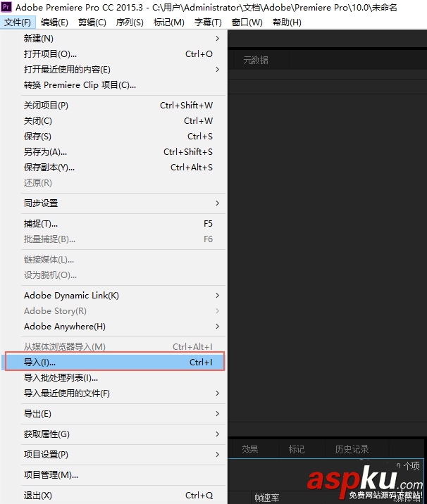Switch to the 历史记录 panel tab

click(352, 449)
